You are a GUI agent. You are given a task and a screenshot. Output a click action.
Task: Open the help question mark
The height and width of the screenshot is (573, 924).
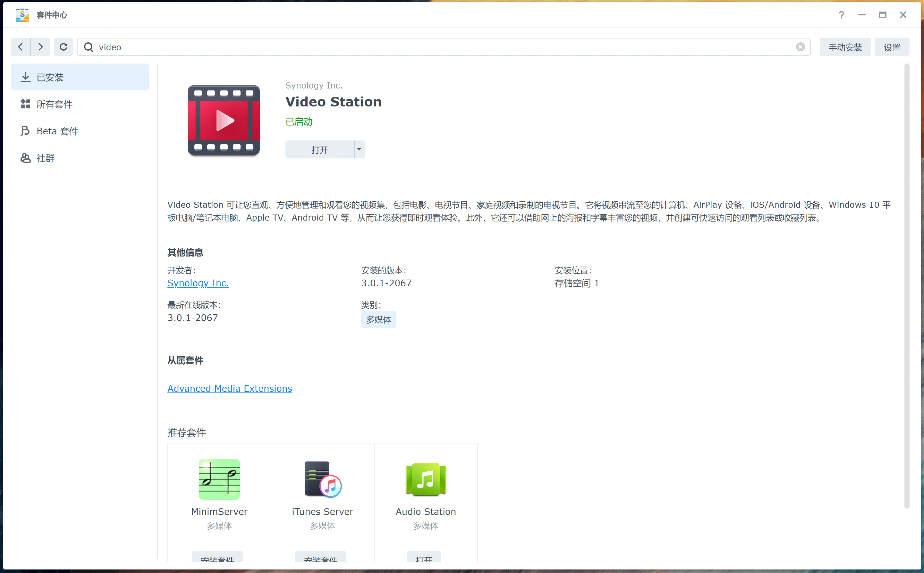(x=841, y=15)
